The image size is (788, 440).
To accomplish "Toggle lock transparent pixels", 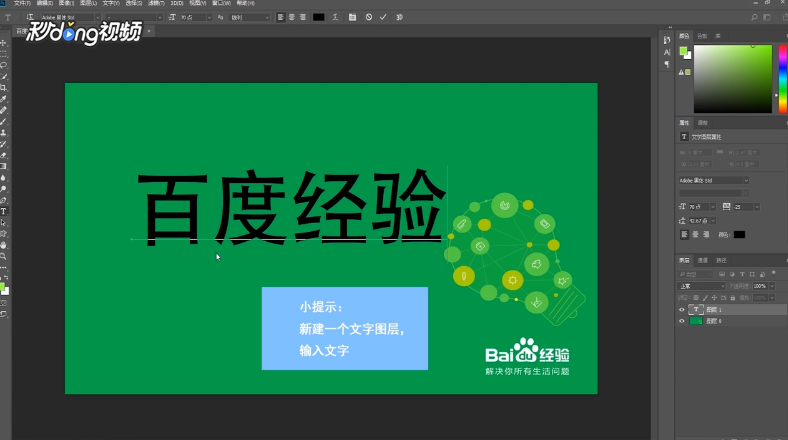I will click(696, 298).
